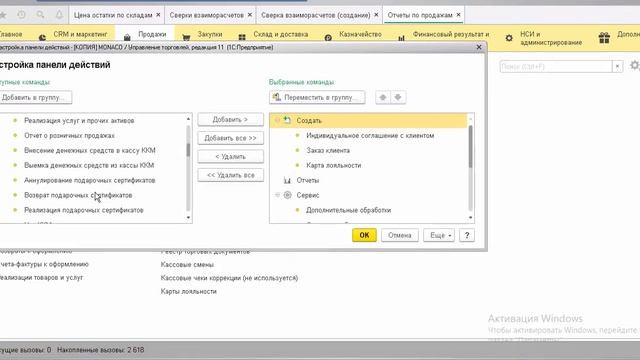Click the Добавить > button
Viewport: 640px width, 360px height.
230,120
